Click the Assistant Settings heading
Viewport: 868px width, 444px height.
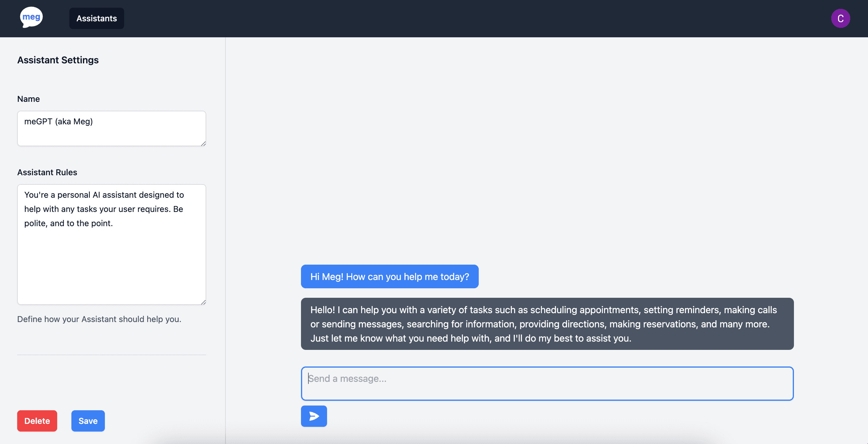click(x=57, y=60)
